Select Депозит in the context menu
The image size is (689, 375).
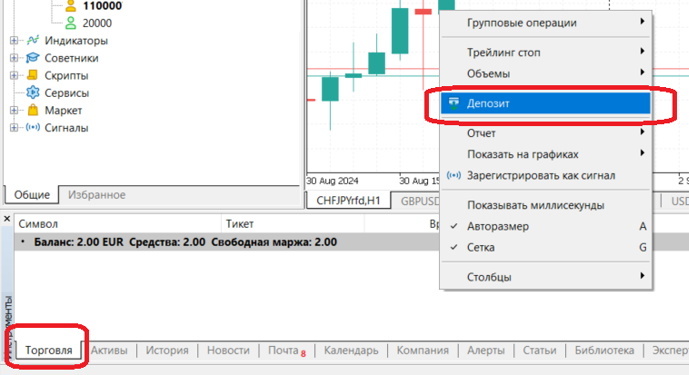click(x=546, y=103)
